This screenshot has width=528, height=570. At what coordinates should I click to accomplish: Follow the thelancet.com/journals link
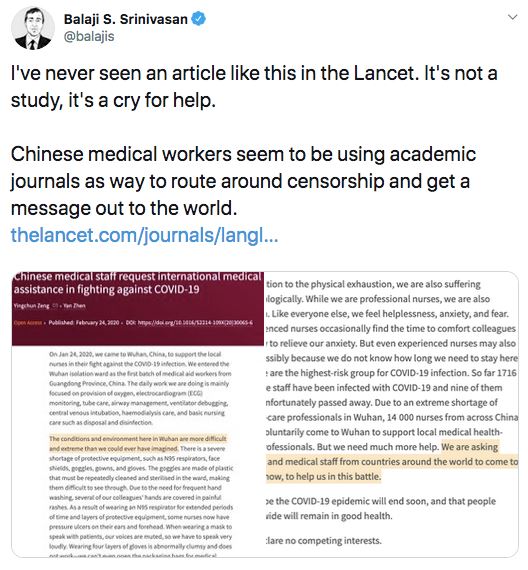pos(144,235)
